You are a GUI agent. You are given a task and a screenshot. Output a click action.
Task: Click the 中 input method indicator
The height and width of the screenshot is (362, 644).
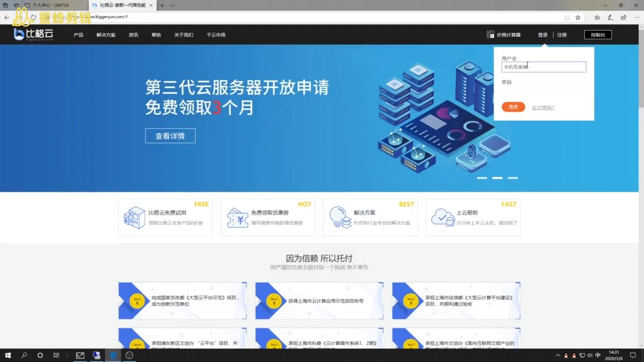pos(598,355)
